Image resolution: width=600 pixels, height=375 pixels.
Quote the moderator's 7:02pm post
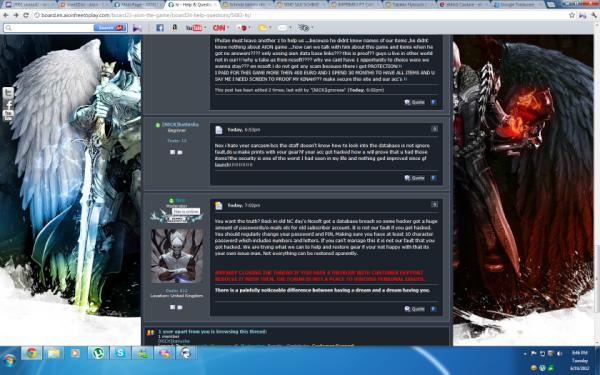(x=414, y=309)
